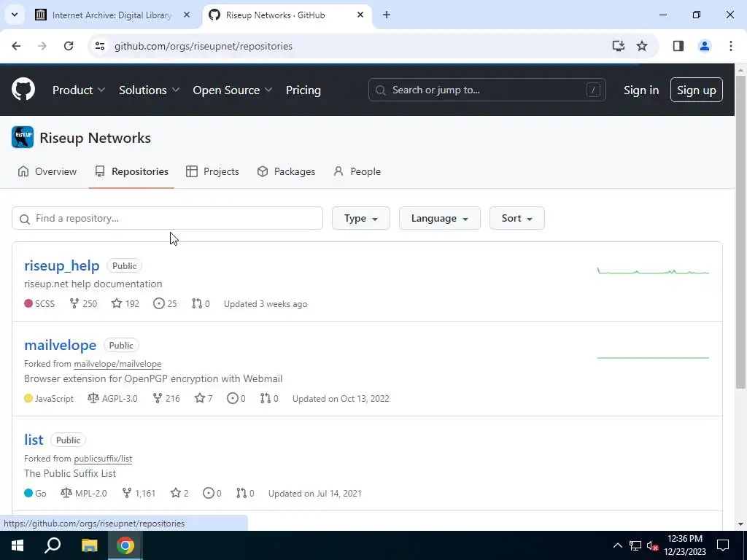Click the Riseup Networks organization avatar
This screenshot has height=560, width=747.
pos(23,138)
